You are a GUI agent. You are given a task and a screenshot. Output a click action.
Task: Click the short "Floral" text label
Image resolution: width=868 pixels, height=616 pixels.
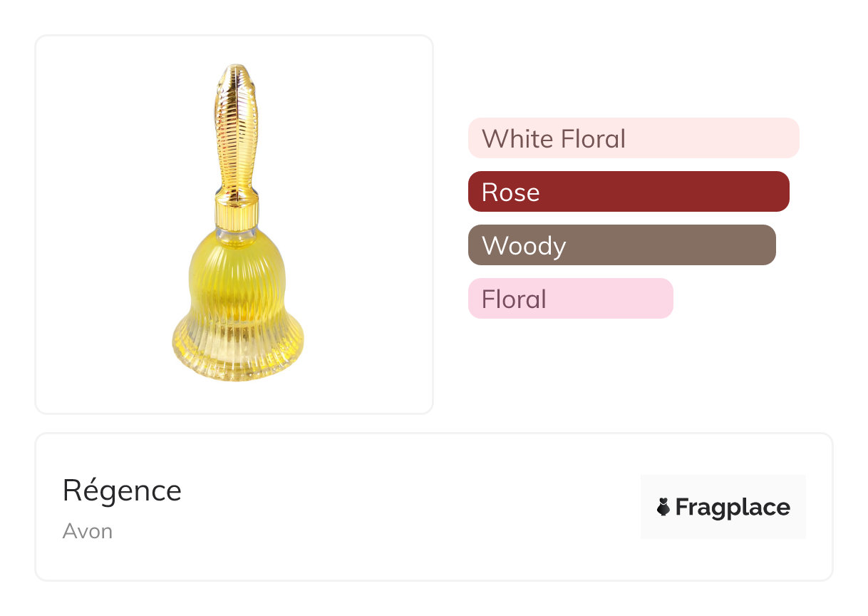tap(514, 299)
